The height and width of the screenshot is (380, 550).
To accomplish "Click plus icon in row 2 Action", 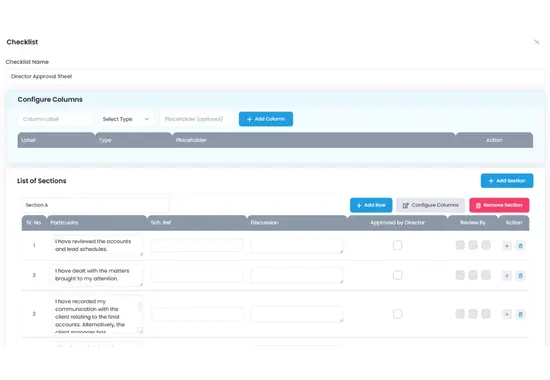I will point(507,275).
